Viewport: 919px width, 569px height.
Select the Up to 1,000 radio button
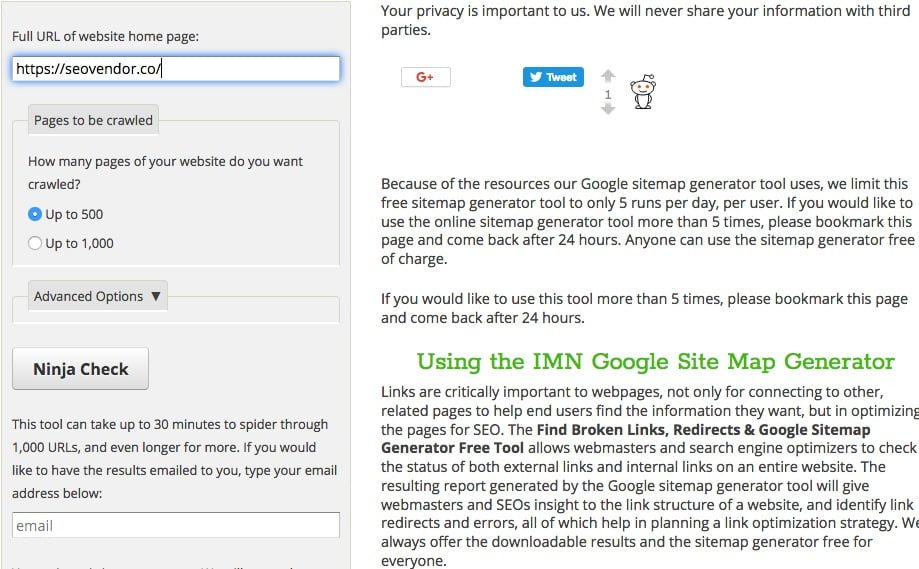(x=36, y=243)
